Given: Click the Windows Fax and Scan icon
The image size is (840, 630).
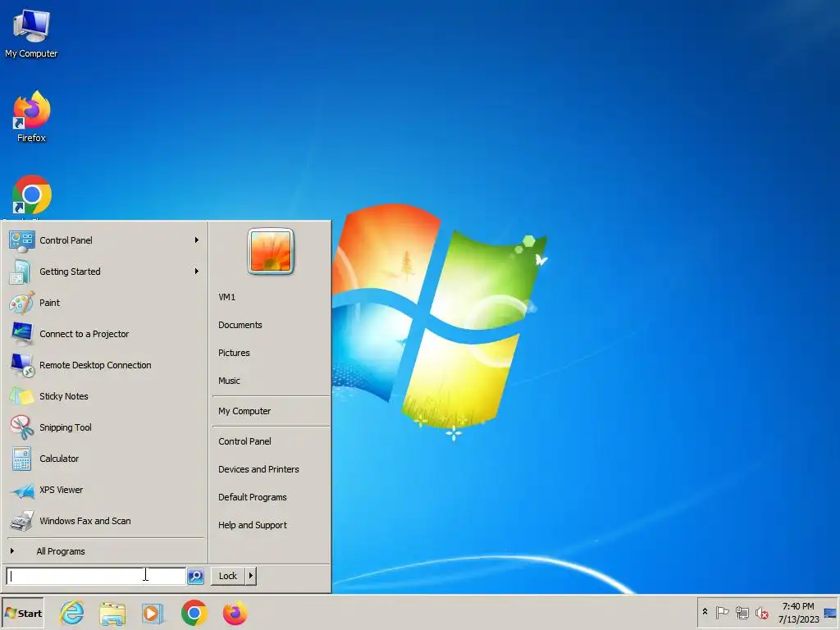Looking at the screenshot, I should click(x=22, y=521).
